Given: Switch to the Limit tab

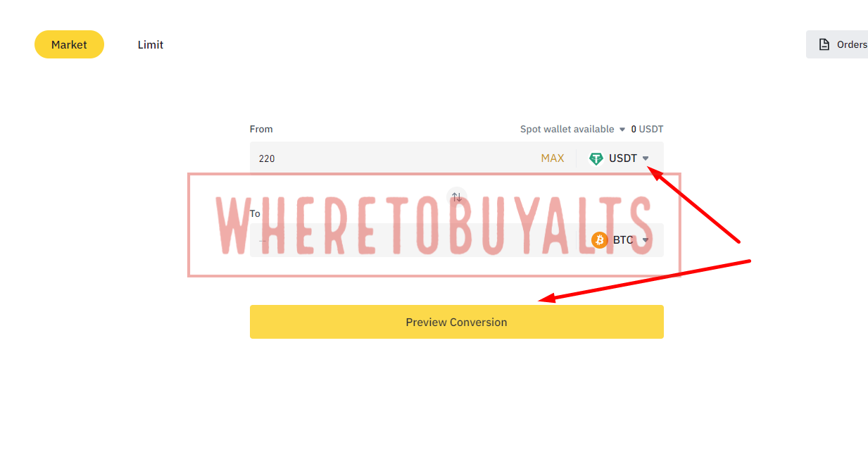Looking at the screenshot, I should tap(151, 44).
